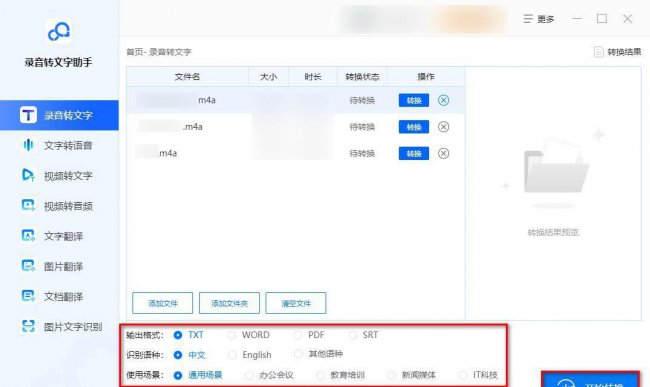The width and height of the screenshot is (650, 387).
Task: Choose 中文 recognition language
Action: coord(189,355)
